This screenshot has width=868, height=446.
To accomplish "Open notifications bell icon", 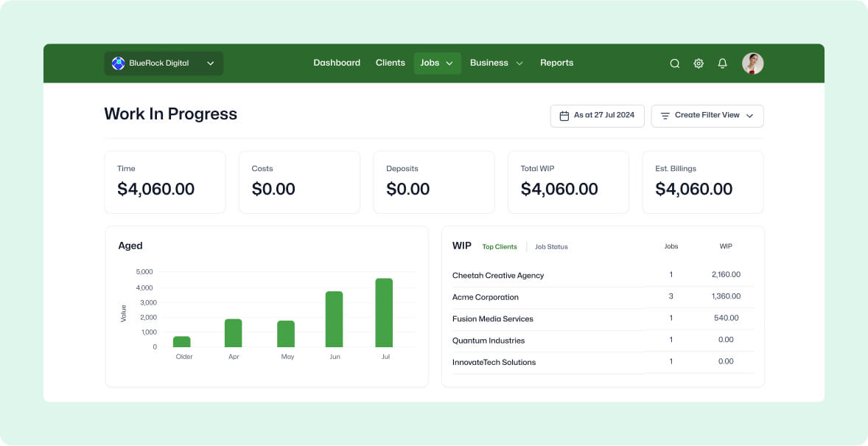I will (x=722, y=63).
